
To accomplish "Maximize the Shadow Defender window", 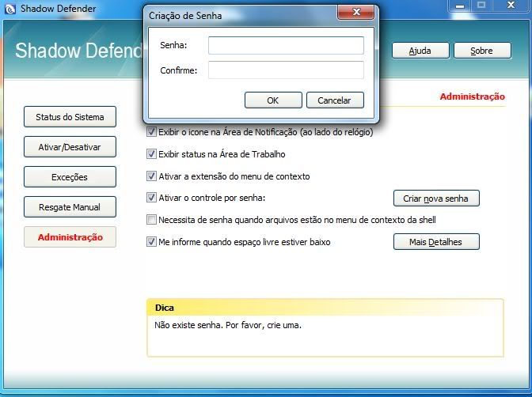I will 481,6.
